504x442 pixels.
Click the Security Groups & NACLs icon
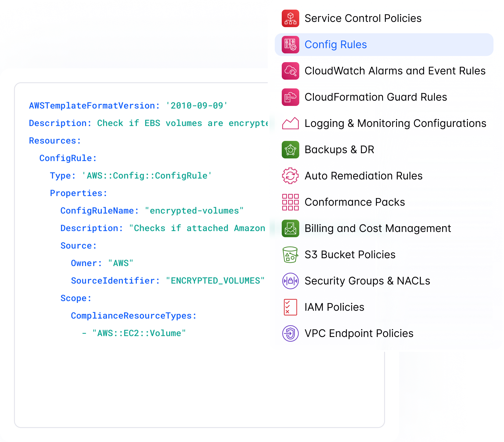point(290,281)
